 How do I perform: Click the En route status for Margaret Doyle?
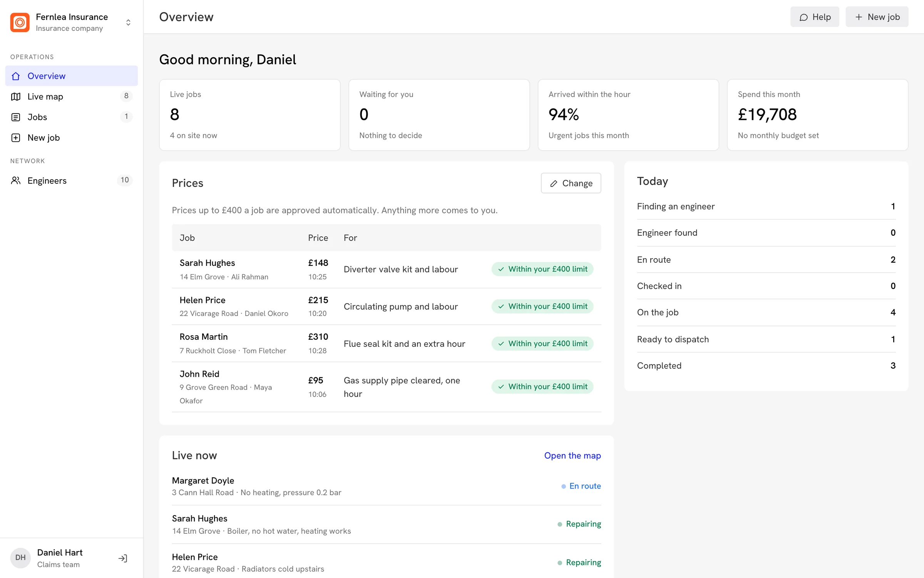click(581, 486)
